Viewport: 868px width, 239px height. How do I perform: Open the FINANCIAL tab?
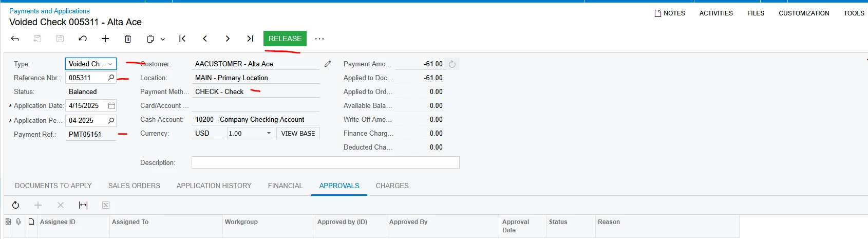pyautogui.click(x=285, y=186)
